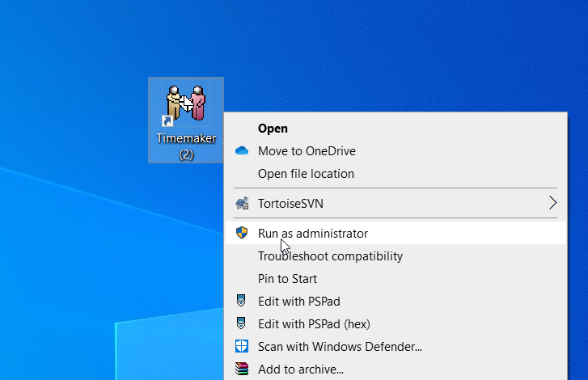
Task: Choose Add to archive...
Action: click(396, 369)
